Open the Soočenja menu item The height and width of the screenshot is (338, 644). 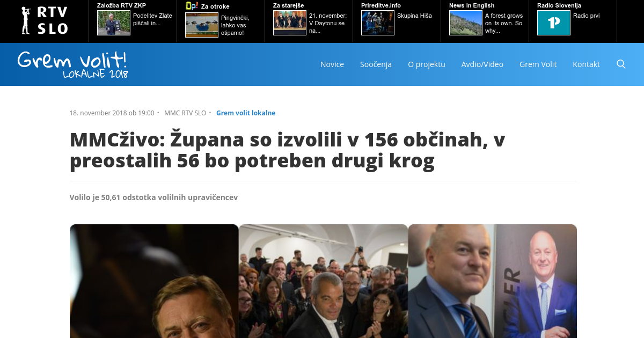[x=376, y=64]
